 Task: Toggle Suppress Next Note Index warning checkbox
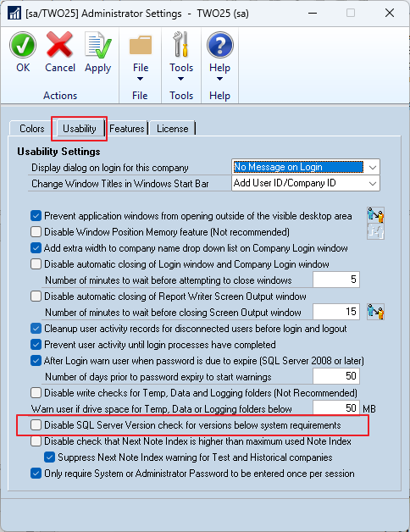(x=49, y=457)
